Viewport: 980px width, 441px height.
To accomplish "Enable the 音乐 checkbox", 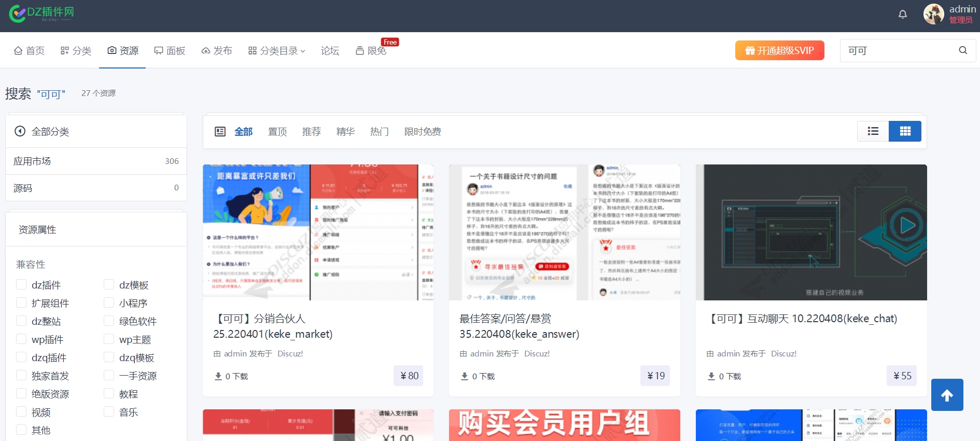I will pos(109,411).
